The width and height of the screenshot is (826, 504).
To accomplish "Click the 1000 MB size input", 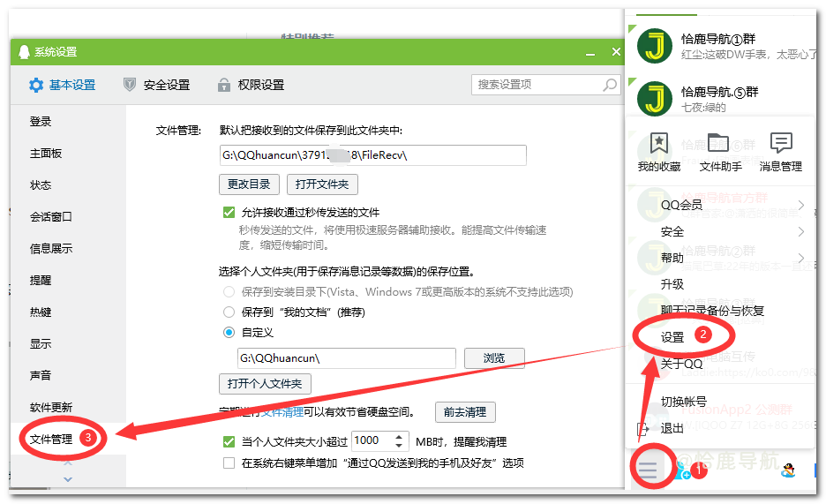I will (x=373, y=440).
